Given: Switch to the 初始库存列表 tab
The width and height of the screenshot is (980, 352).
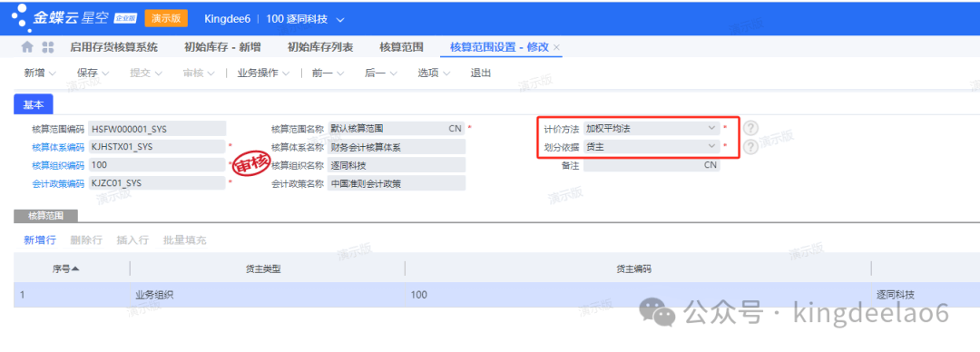Looking at the screenshot, I should click(320, 47).
